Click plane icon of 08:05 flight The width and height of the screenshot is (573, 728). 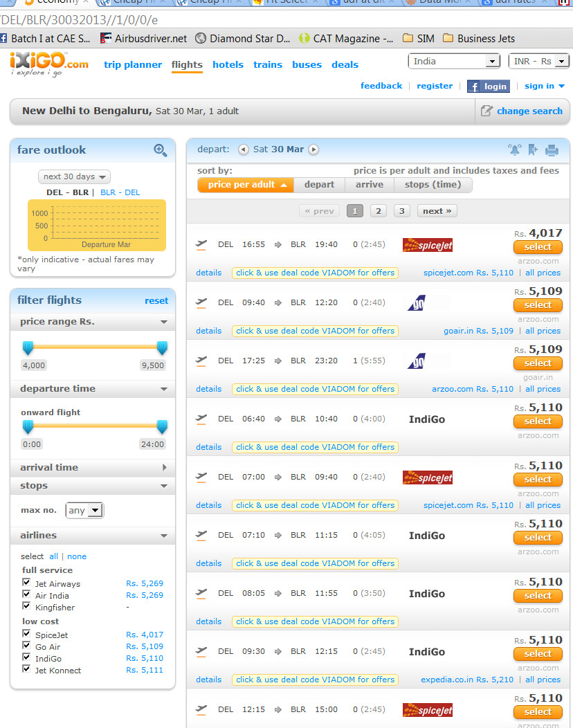point(201,593)
